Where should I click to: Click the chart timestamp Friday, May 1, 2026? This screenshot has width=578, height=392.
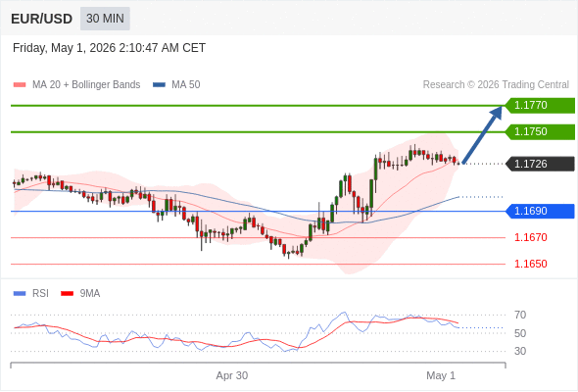point(64,48)
